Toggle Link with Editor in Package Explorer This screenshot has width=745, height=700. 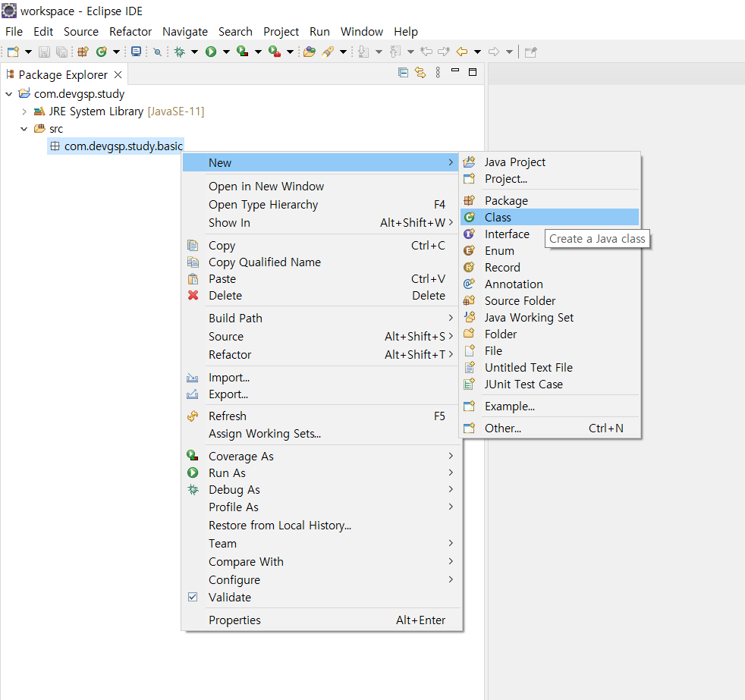point(420,72)
